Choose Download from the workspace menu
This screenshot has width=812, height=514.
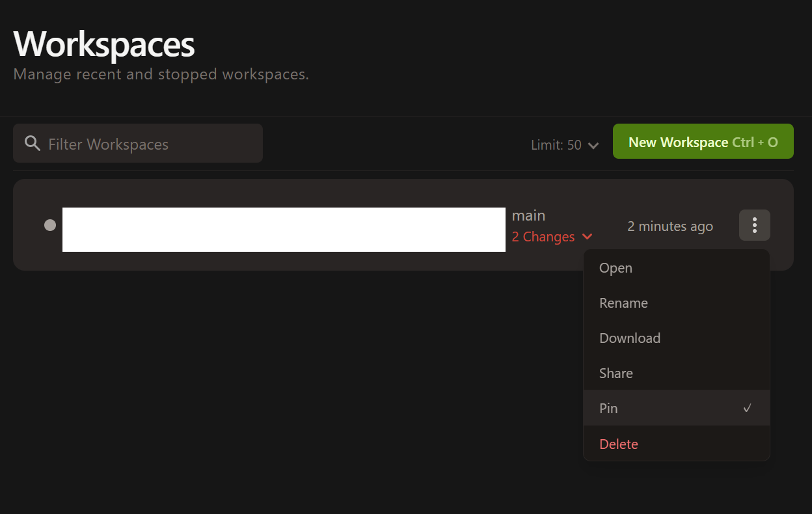[x=677, y=338]
